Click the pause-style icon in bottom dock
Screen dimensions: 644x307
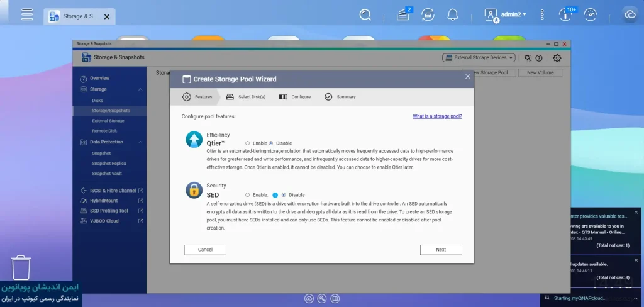[x=335, y=298]
